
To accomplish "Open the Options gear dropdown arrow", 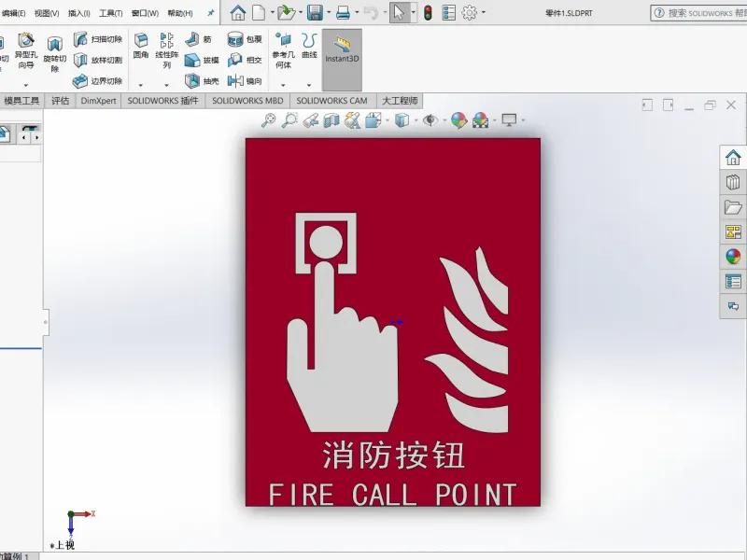I will (x=484, y=13).
